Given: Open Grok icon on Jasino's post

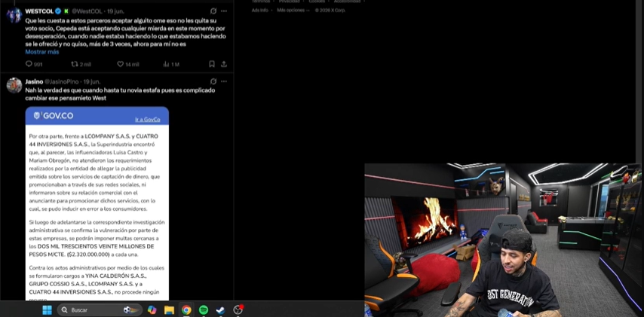Looking at the screenshot, I should click(x=213, y=81).
